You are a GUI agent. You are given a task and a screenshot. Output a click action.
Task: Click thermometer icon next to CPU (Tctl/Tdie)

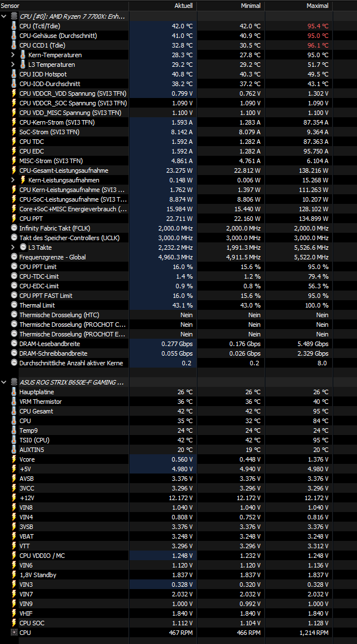coord(14,26)
